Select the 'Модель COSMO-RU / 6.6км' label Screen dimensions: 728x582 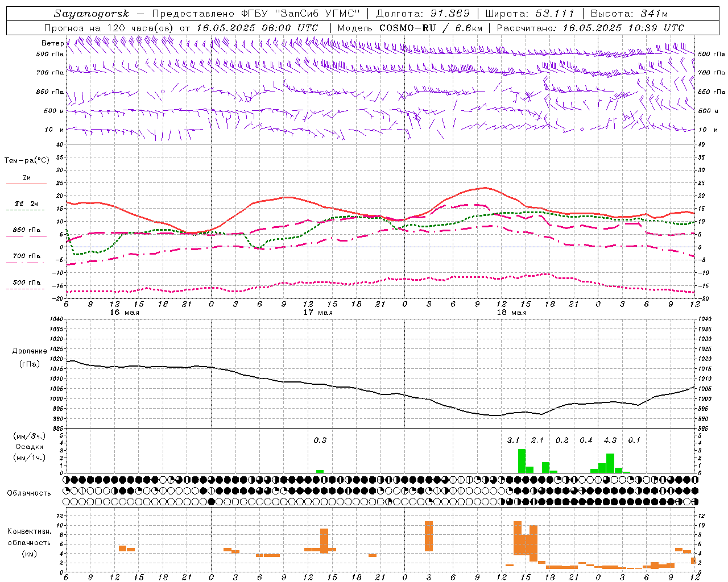(x=410, y=28)
